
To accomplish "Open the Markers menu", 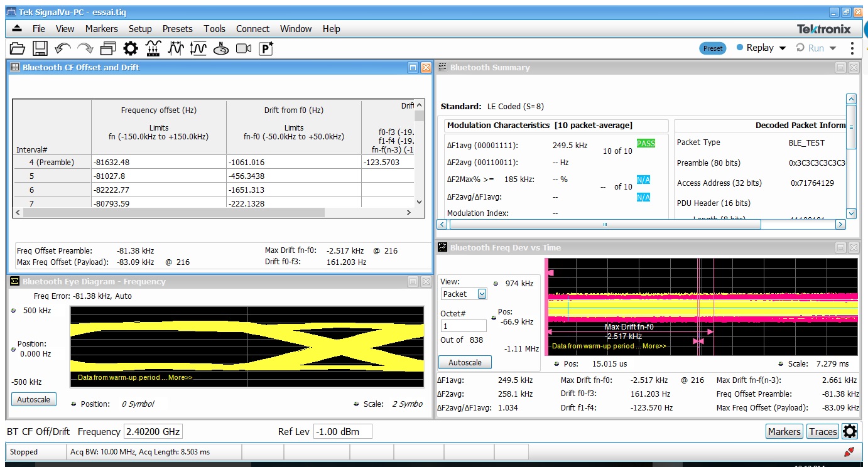I will point(101,28).
